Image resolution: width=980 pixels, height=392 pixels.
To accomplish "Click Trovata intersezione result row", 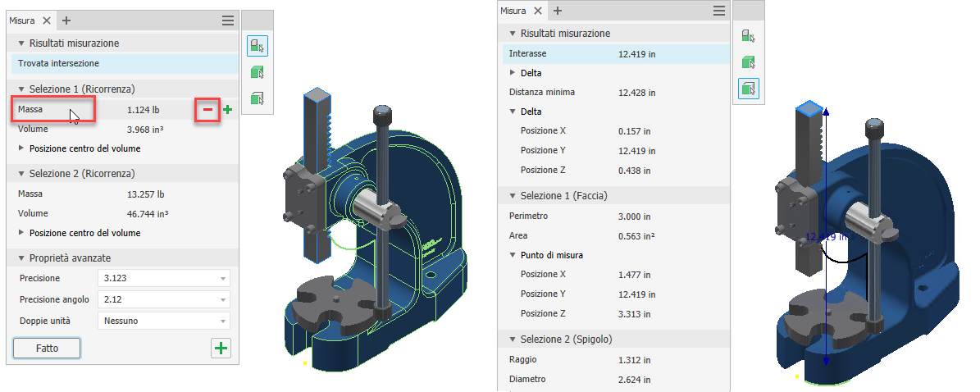I will click(x=125, y=64).
